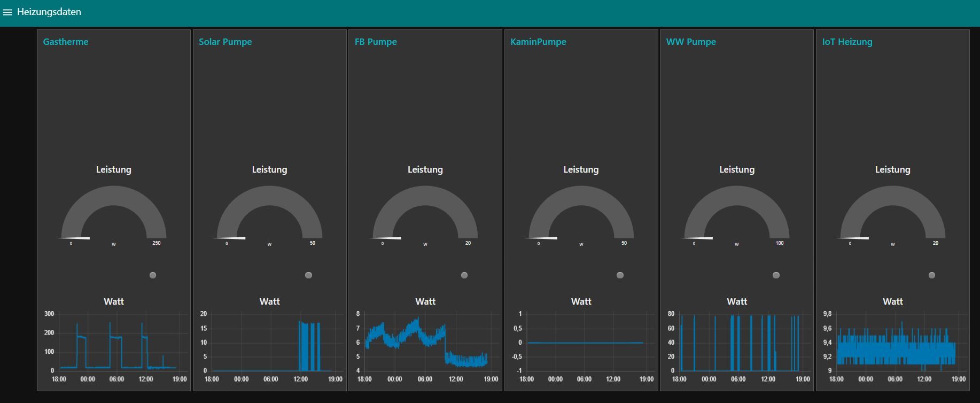Click the Watt chart heading in Solar Pumpe panel
Screen dimensions: 980x403
pyautogui.click(x=270, y=301)
